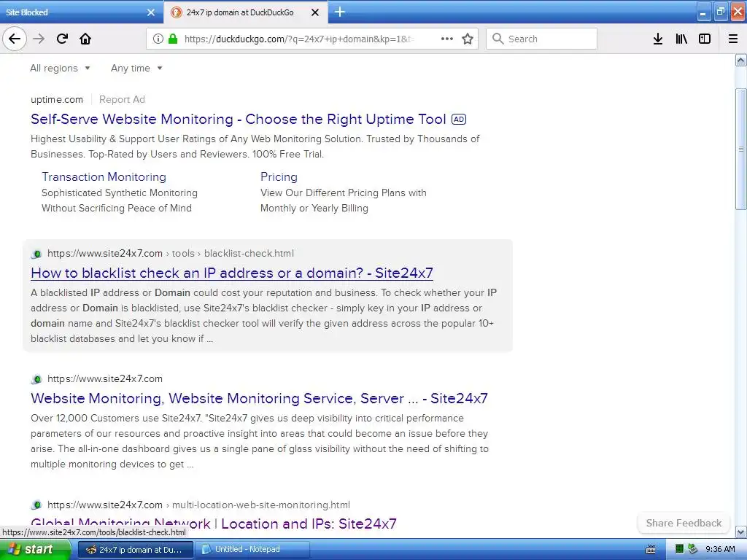The height and width of the screenshot is (560, 747).
Task: Click the vertical scrollbar thumb
Action: [x=741, y=149]
